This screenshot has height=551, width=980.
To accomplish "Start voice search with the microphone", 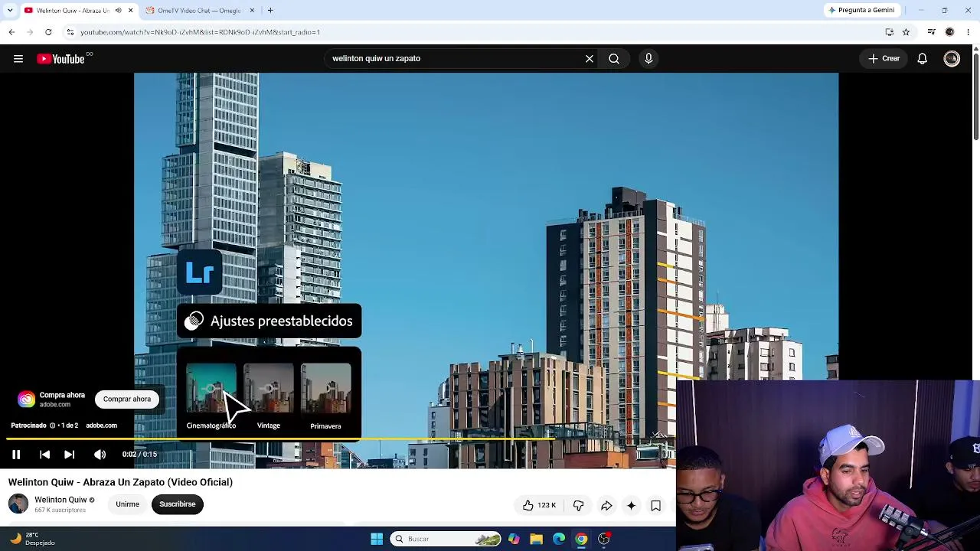I will [648, 59].
